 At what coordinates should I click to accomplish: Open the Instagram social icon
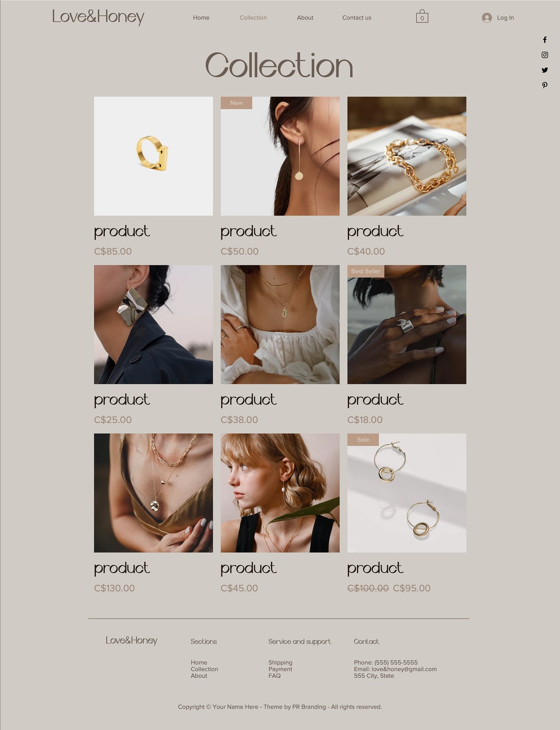point(544,55)
